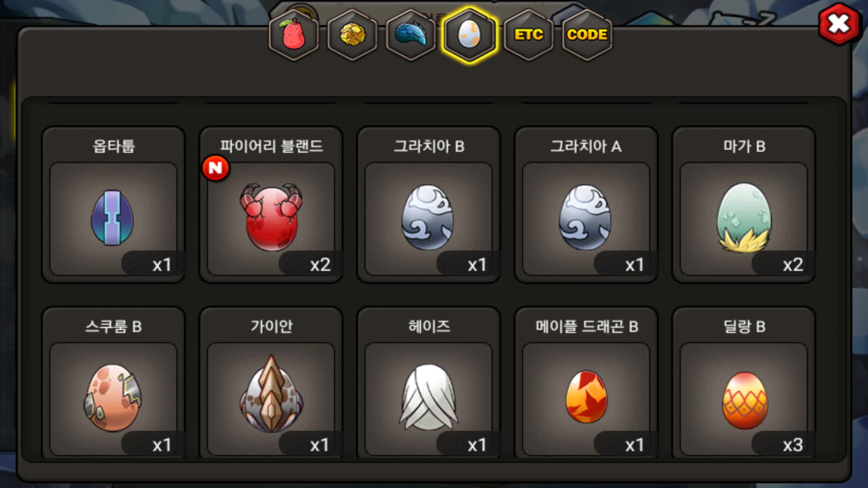Select the highlighted egg tab

[470, 35]
